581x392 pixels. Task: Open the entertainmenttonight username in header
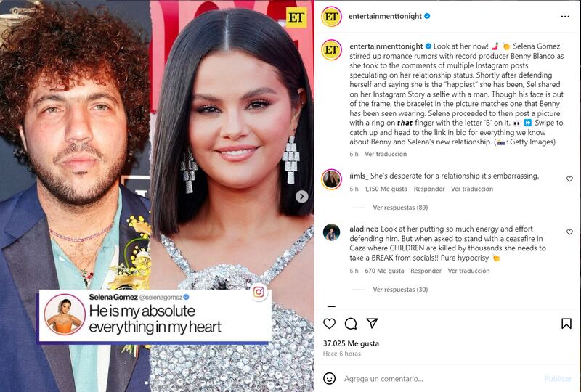pyautogui.click(x=385, y=16)
